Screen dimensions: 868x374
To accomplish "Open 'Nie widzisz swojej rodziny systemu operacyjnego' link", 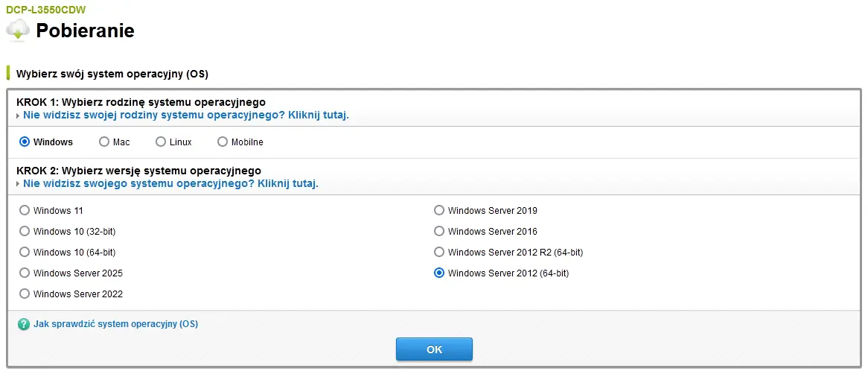I will coord(185,115).
